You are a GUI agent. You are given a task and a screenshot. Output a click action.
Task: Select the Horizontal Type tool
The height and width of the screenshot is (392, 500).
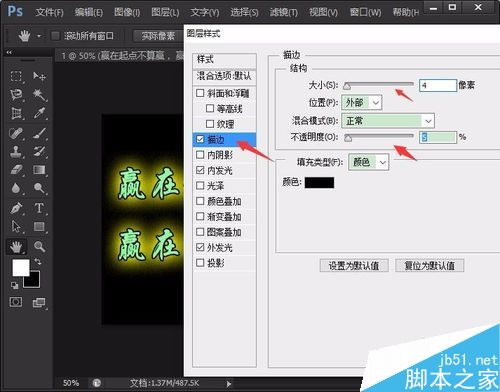click(x=39, y=208)
